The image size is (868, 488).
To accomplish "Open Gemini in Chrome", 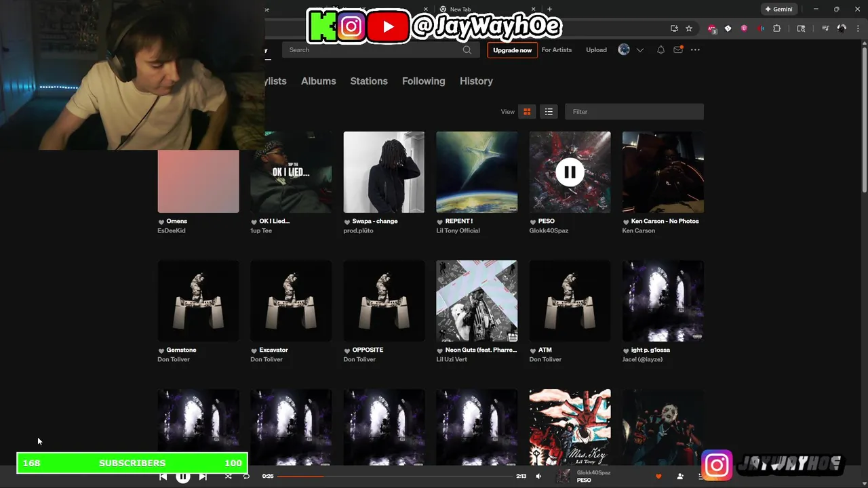I will pos(778,9).
